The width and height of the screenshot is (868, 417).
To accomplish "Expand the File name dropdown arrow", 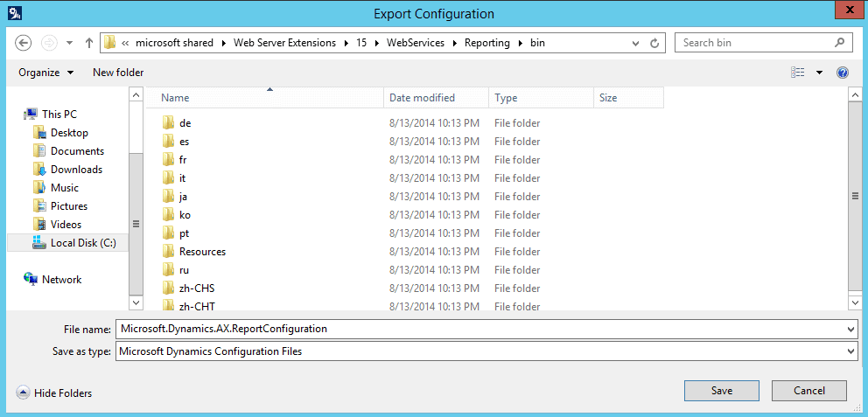I will (850, 329).
